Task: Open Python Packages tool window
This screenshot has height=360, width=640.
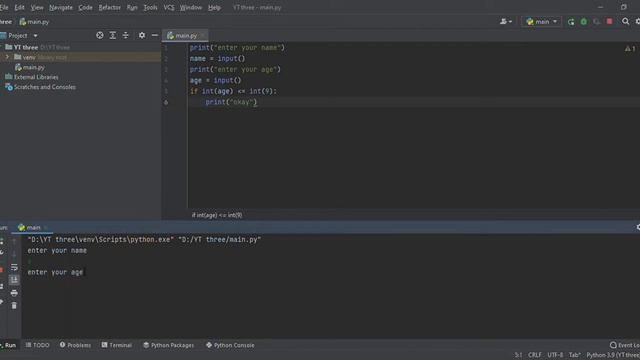Action: [x=169, y=345]
